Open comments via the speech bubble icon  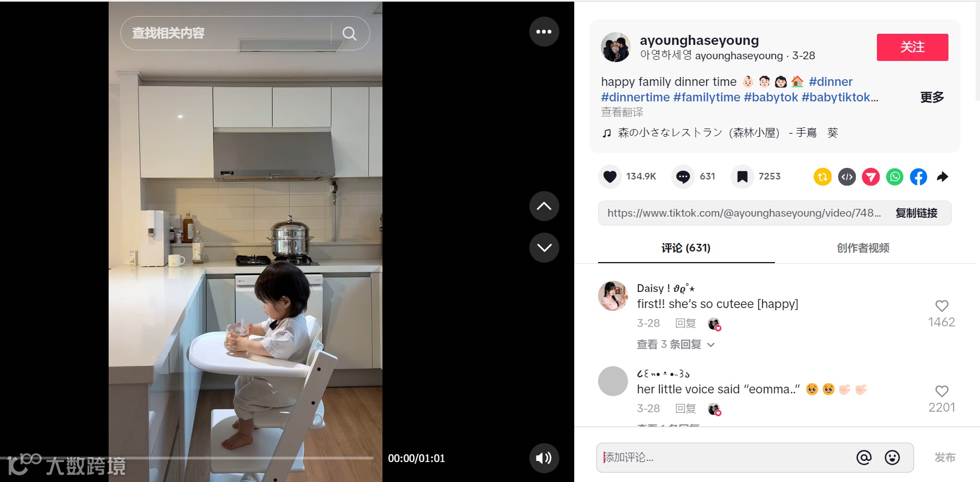pos(683,177)
